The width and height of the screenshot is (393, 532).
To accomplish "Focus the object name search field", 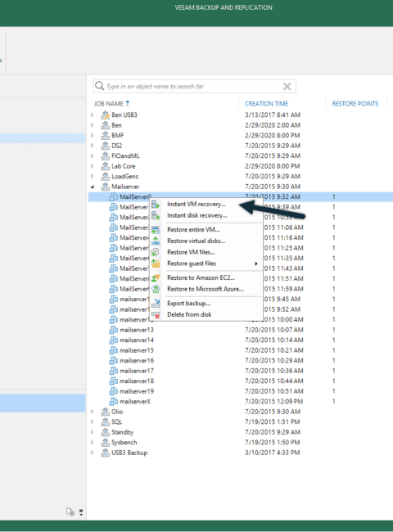I will point(195,86).
